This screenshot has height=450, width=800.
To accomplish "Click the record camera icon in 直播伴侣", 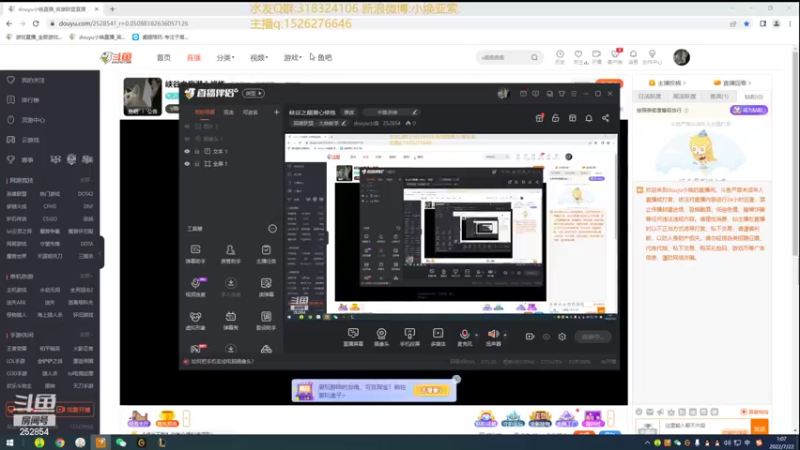I will [x=530, y=337].
